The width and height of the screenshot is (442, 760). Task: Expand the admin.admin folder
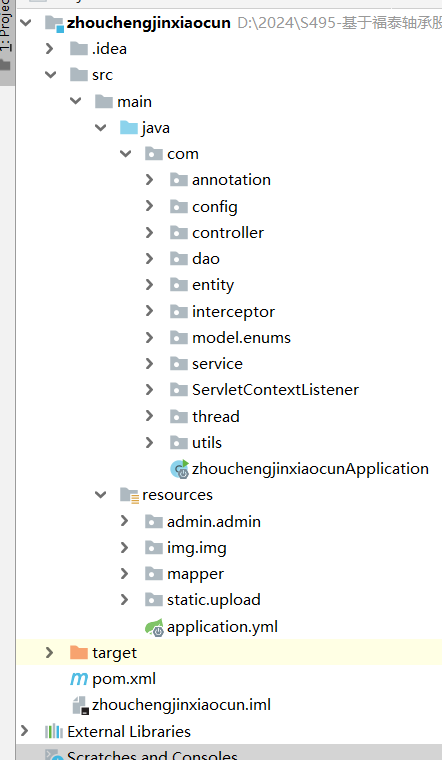(x=125, y=522)
